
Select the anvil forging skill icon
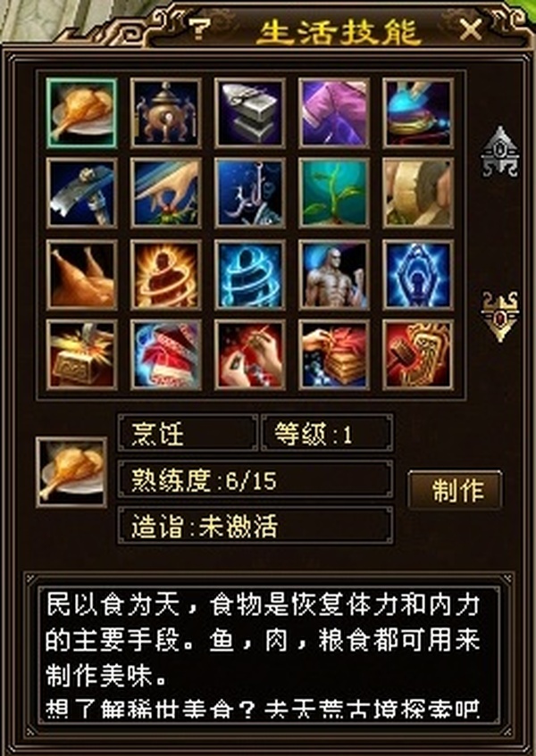coord(250,112)
